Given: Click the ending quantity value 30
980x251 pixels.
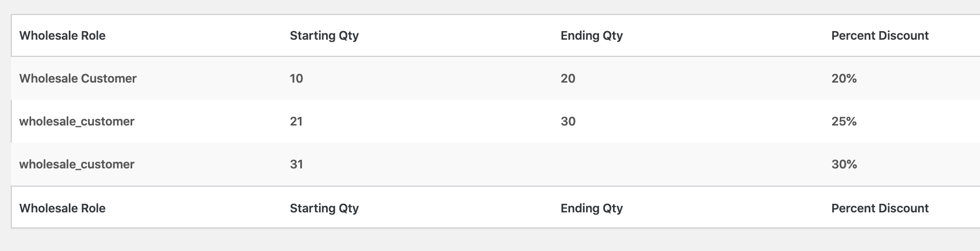Looking at the screenshot, I should [568, 122].
